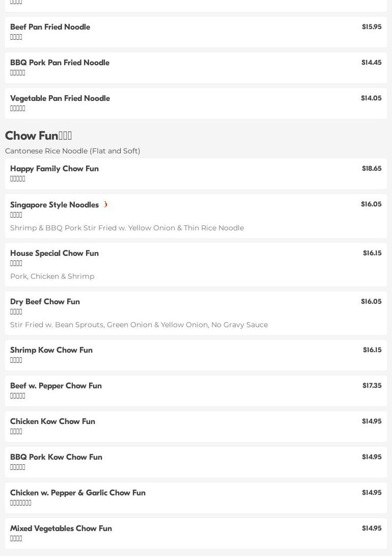
Task: Click the spicy chili pepper icon
Action: point(105,204)
